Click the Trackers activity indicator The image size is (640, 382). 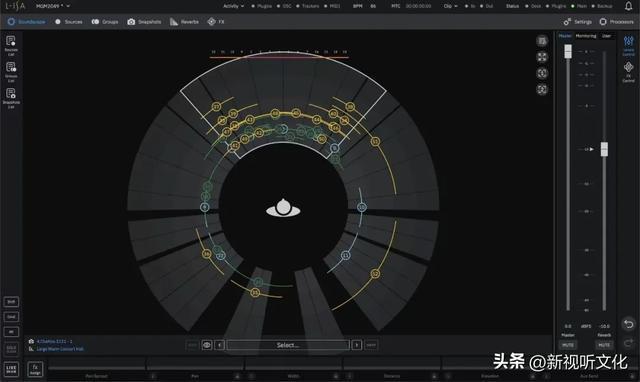(307, 6)
